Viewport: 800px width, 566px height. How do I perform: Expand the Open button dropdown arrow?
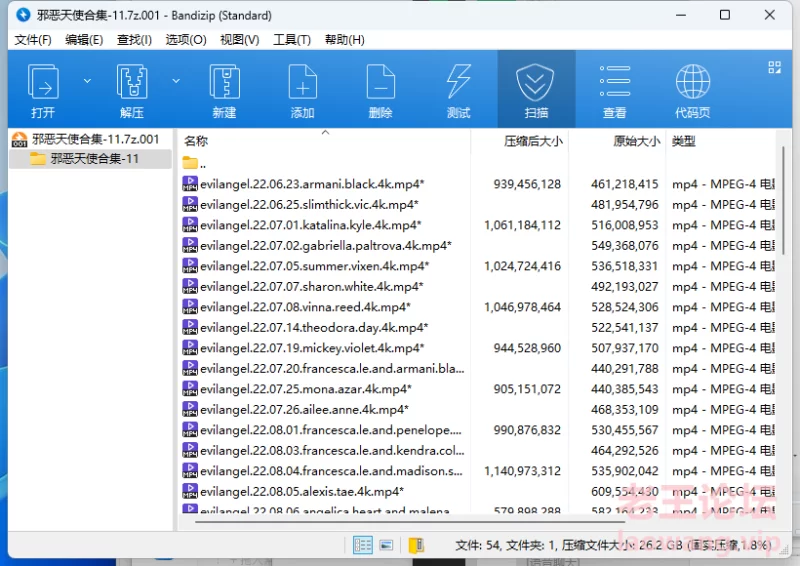coord(87,81)
